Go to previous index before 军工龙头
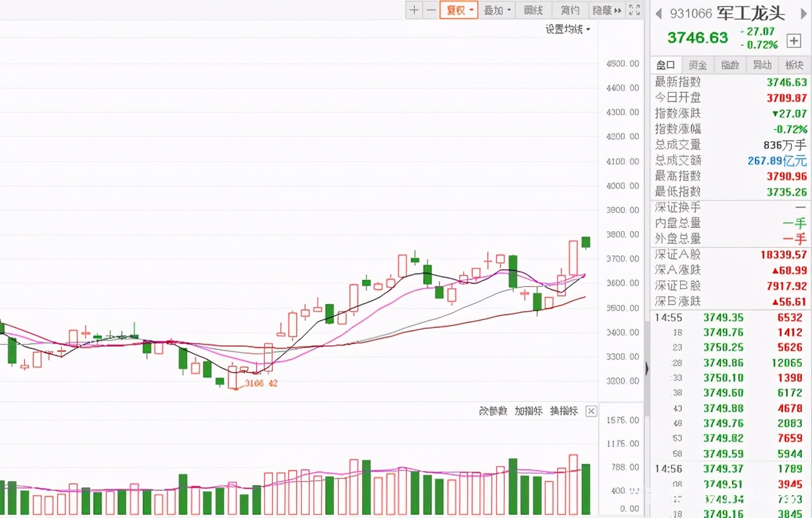Screen dimensions: 812x518 tap(658, 13)
